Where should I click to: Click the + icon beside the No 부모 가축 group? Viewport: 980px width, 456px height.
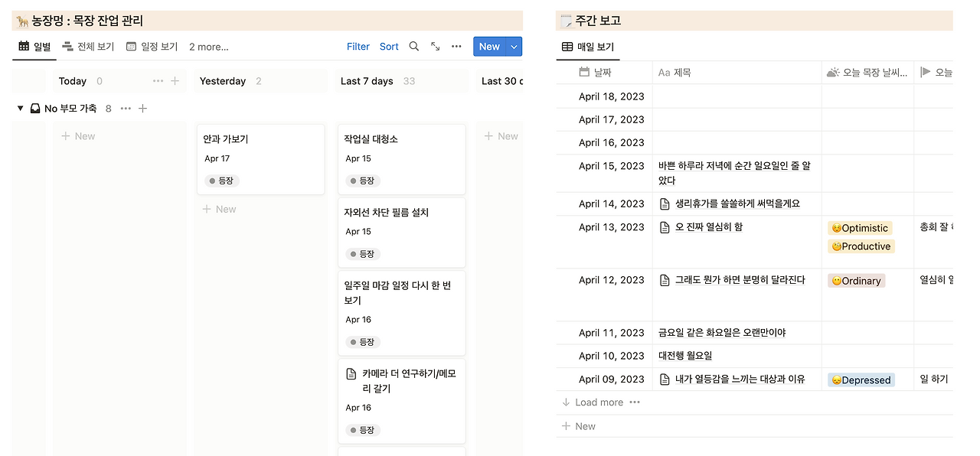[142, 108]
